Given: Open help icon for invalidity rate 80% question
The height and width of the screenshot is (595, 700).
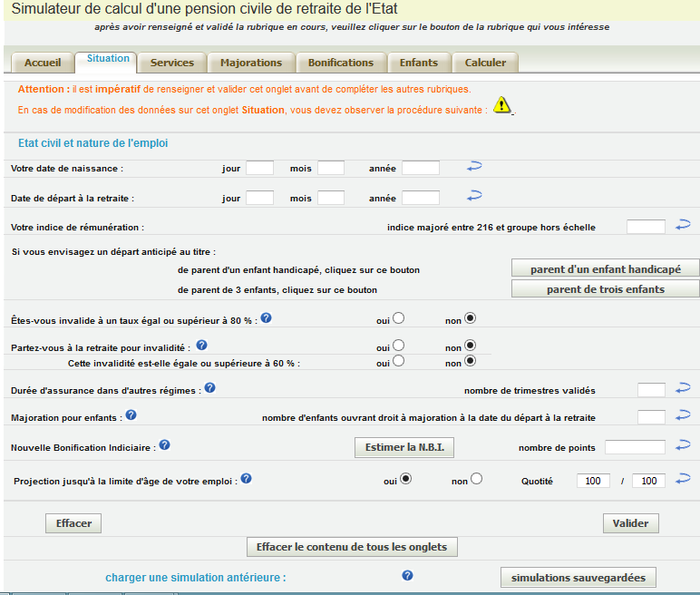Looking at the screenshot, I should tap(266, 317).
